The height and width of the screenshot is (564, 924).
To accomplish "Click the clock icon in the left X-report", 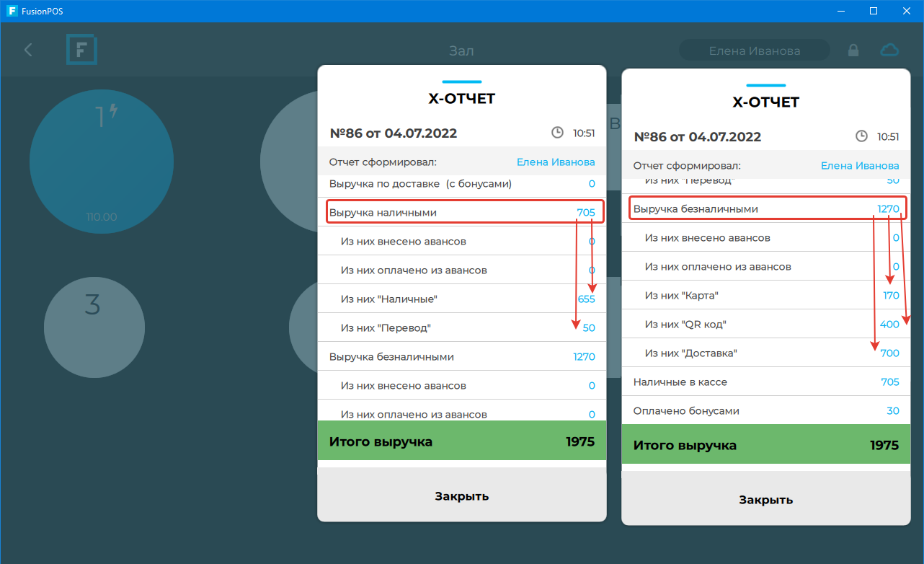I will [557, 133].
